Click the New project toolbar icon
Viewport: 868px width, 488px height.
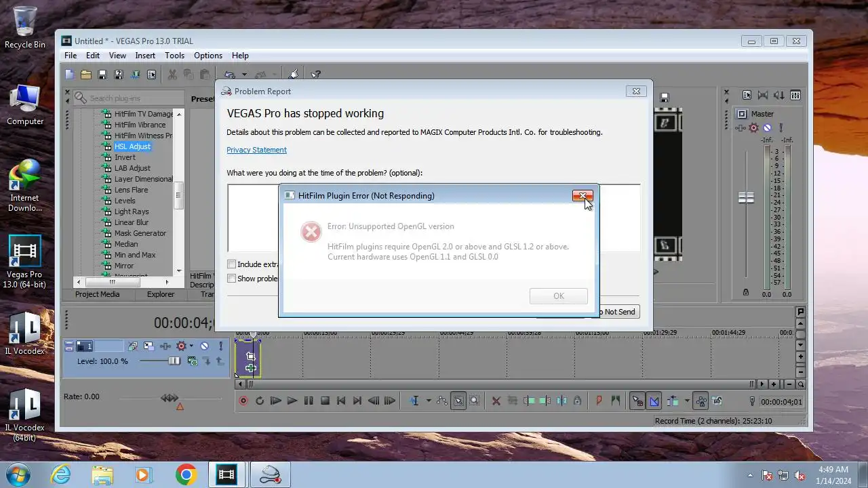click(x=70, y=75)
